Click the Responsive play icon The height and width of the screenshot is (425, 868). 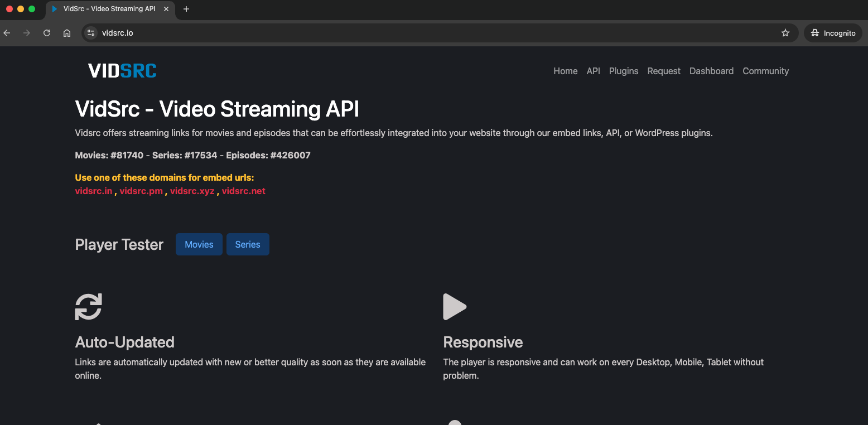point(455,307)
